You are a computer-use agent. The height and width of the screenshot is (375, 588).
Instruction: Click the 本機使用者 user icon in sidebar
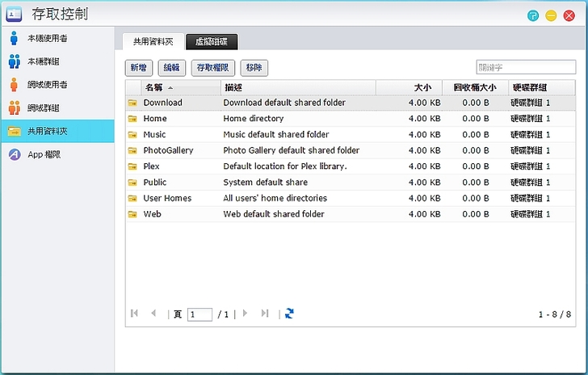[x=14, y=38]
